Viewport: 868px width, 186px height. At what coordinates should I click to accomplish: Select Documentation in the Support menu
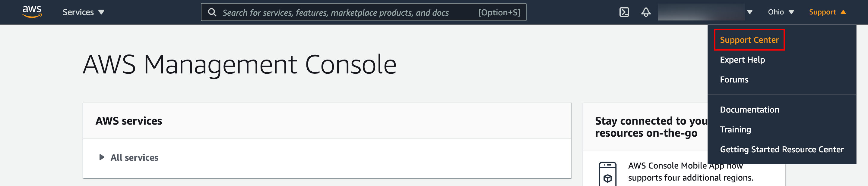pos(749,109)
